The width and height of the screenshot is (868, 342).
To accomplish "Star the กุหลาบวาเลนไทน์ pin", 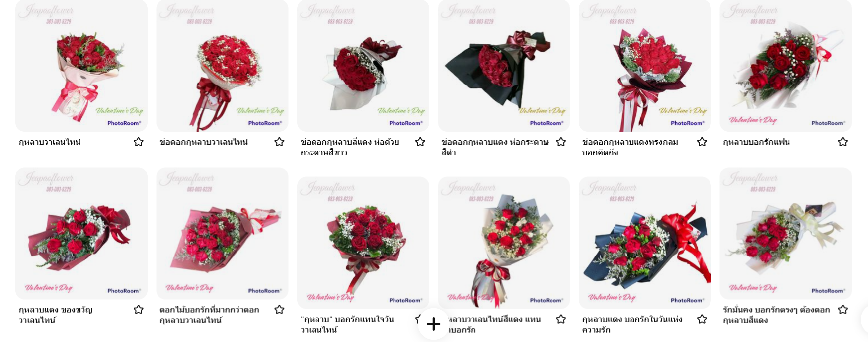I will pyautogui.click(x=139, y=142).
